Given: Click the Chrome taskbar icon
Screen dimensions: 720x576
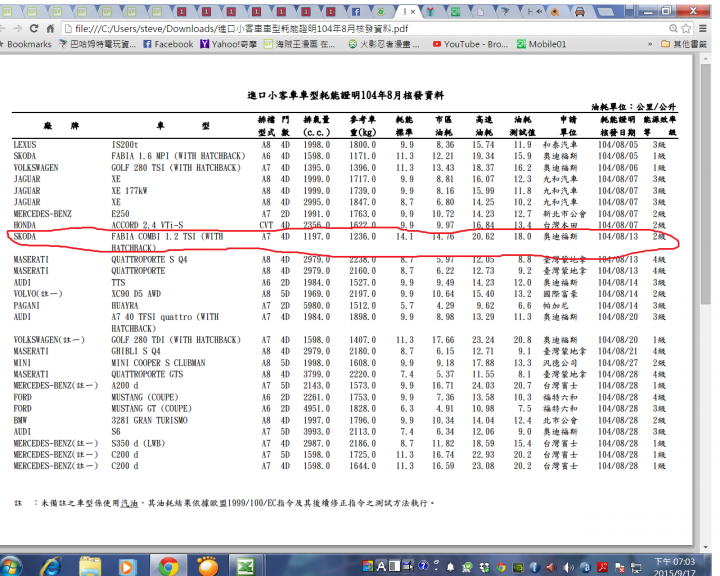Looking at the screenshot, I should click(x=169, y=566).
